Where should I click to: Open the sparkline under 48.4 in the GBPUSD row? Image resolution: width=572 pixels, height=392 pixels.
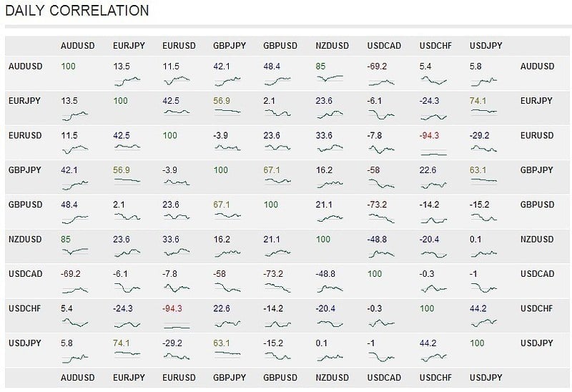coord(74,217)
